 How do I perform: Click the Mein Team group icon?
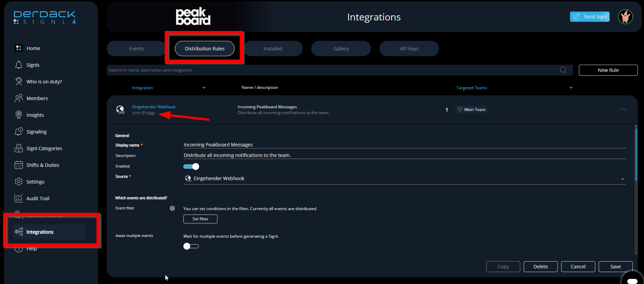pos(460,109)
